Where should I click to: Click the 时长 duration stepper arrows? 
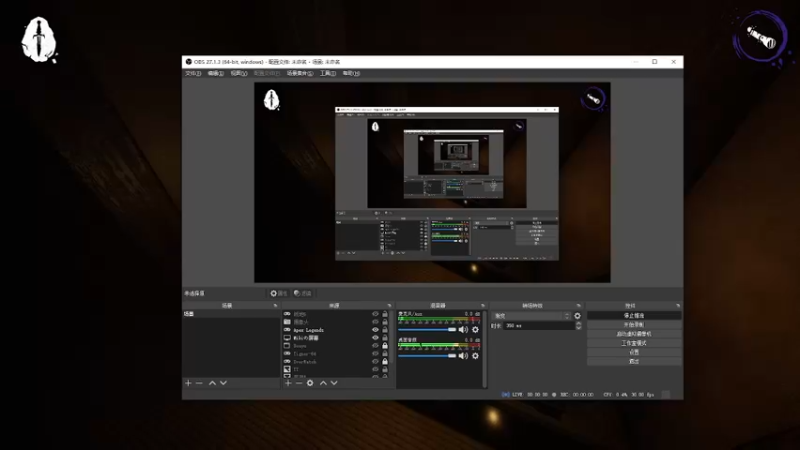click(578, 326)
